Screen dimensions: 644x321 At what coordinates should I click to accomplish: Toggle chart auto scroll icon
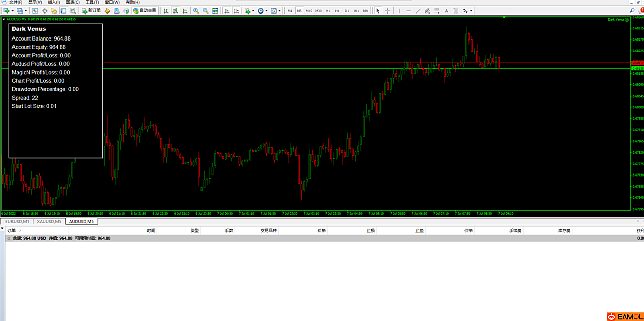tap(227, 11)
